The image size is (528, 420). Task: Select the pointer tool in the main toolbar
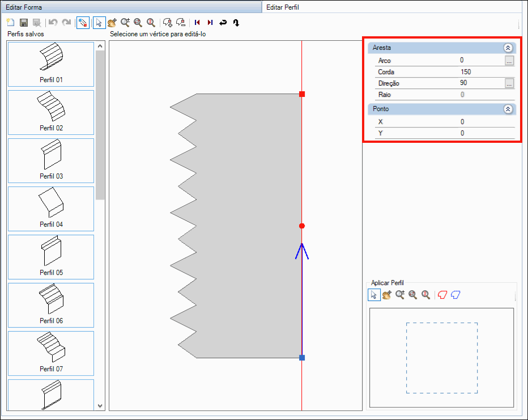(x=99, y=23)
